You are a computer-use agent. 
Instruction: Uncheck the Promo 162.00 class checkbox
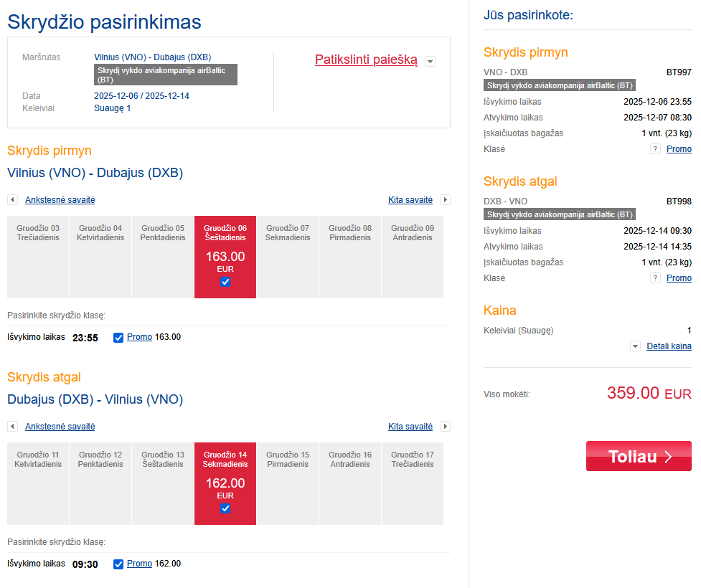(118, 564)
